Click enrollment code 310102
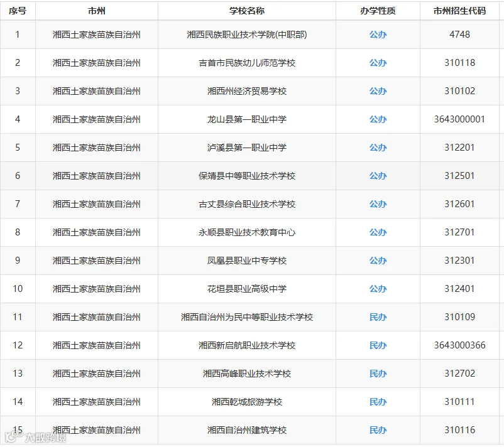The height and width of the screenshot is (447, 504). click(x=459, y=91)
